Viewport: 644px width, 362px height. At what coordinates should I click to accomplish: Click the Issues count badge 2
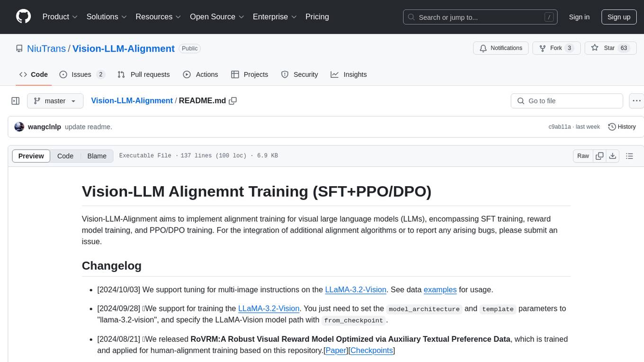point(100,74)
